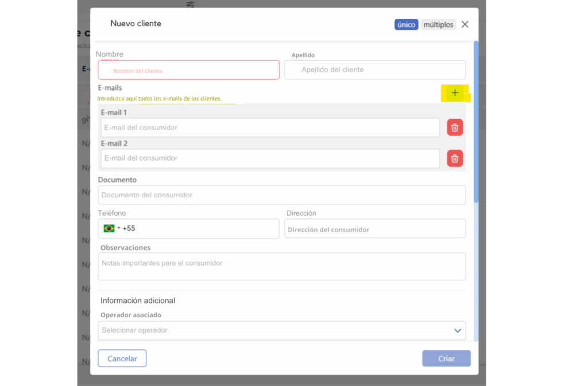This screenshot has width=588, height=386.
Task: Delete E-mail 2 with trash icon
Action: 455,158
